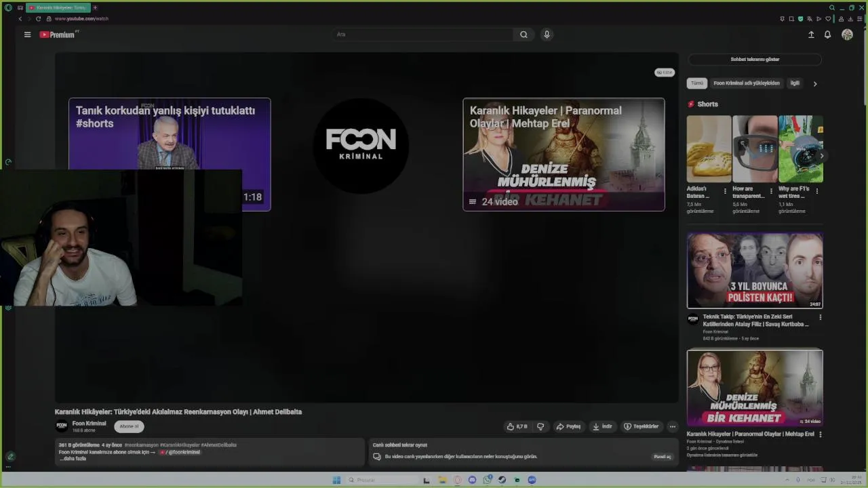
Task: Open Teknik Takip video title
Action: 756,320
